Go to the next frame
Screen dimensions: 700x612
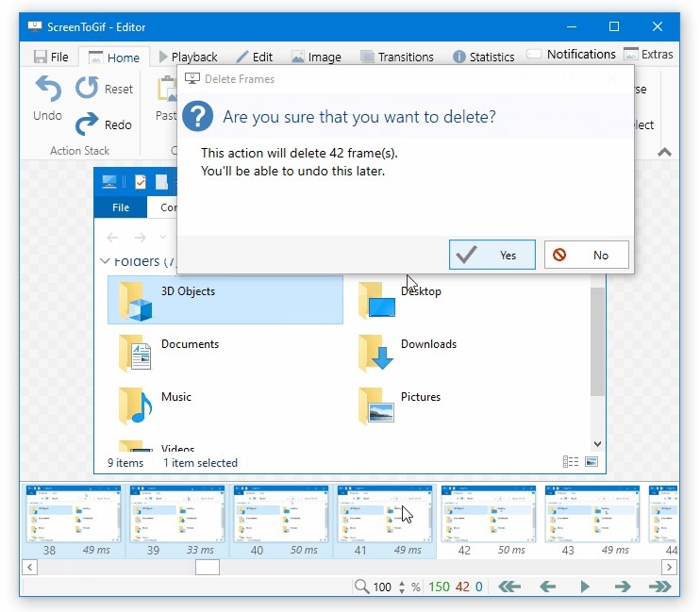pos(623,587)
